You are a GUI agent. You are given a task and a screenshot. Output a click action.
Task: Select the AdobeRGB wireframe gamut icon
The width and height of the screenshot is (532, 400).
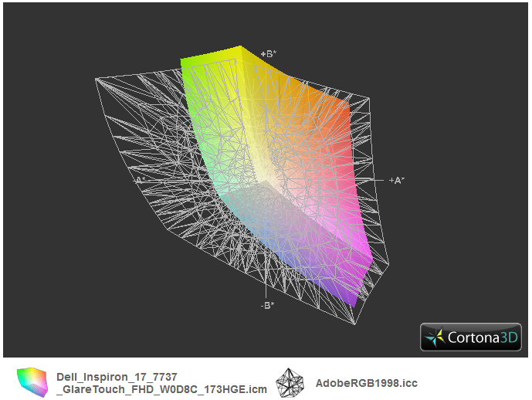click(290, 383)
